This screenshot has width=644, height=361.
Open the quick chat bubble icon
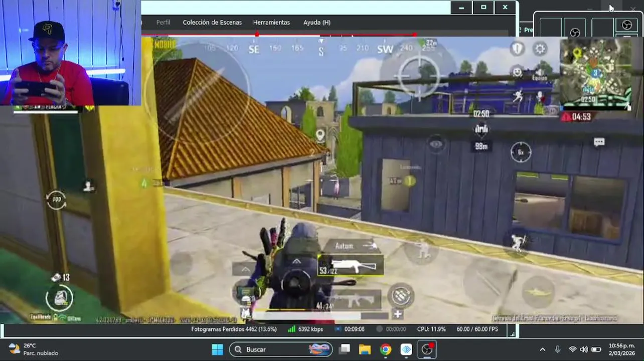coord(599,142)
